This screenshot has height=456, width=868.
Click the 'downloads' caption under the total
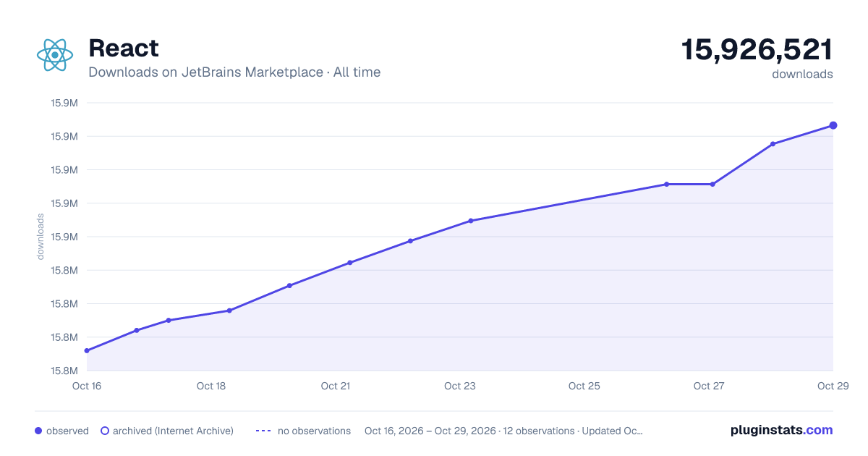(802, 74)
